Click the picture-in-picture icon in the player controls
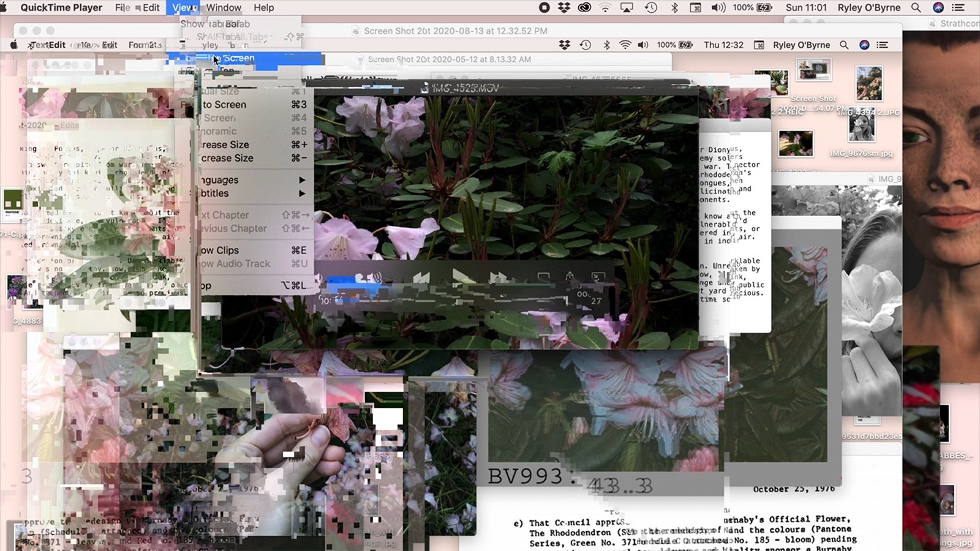 click(598, 277)
